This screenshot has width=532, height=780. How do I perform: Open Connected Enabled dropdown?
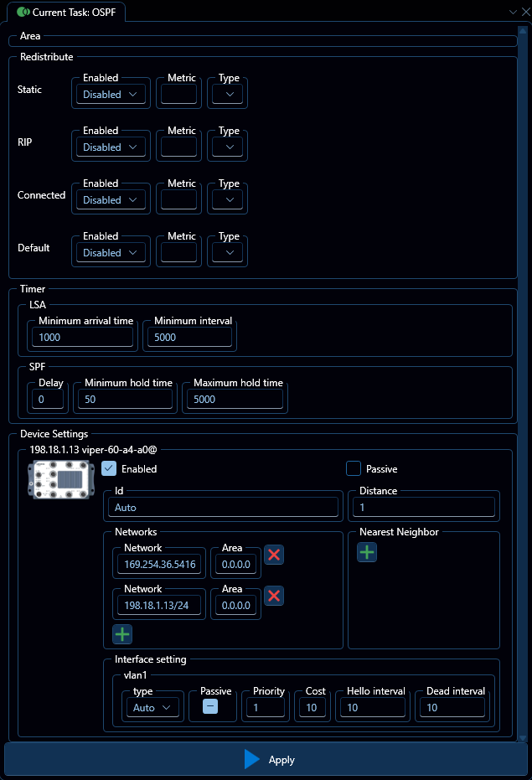pyautogui.click(x=111, y=199)
